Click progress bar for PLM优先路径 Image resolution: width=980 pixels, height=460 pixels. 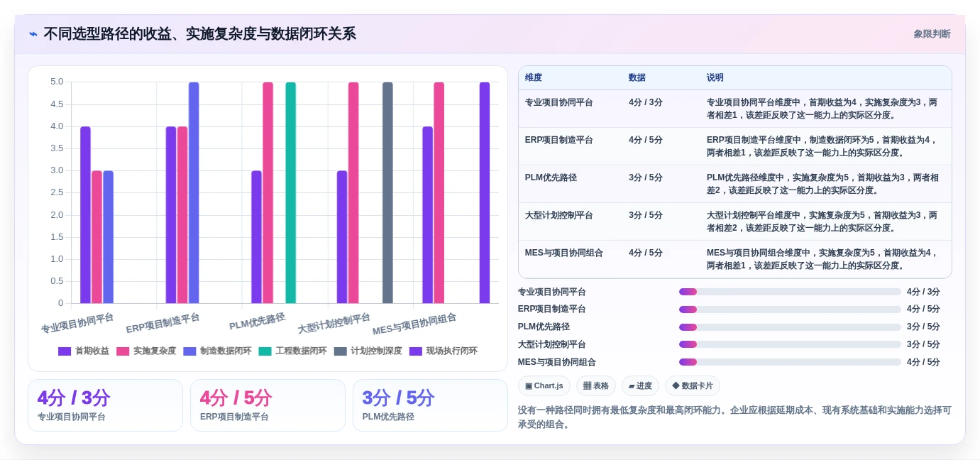click(790, 327)
